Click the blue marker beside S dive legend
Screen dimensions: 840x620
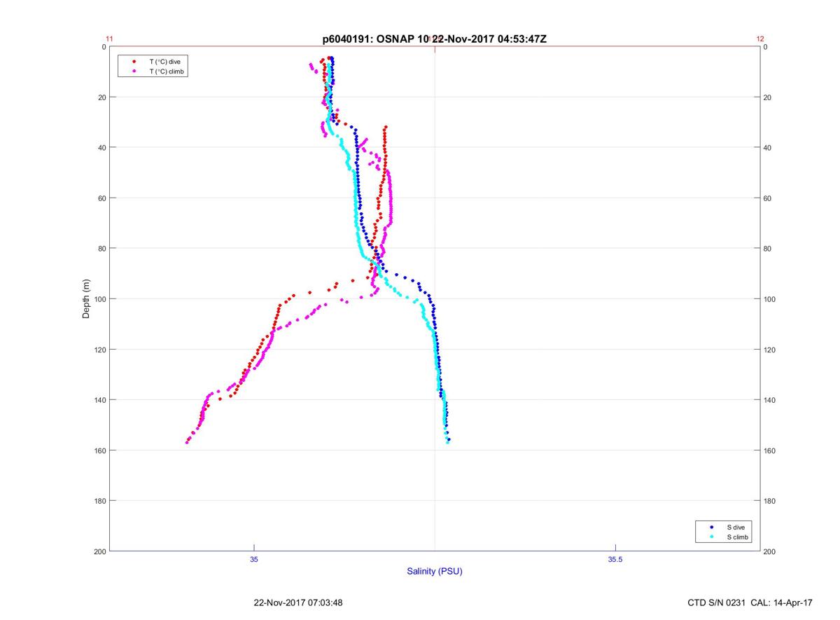pyautogui.click(x=711, y=527)
